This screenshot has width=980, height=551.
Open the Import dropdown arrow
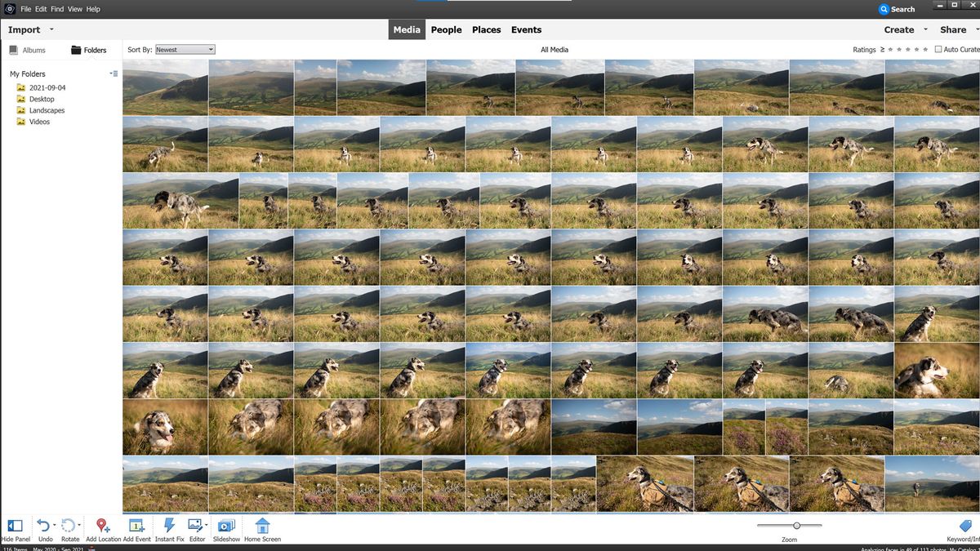51,29
